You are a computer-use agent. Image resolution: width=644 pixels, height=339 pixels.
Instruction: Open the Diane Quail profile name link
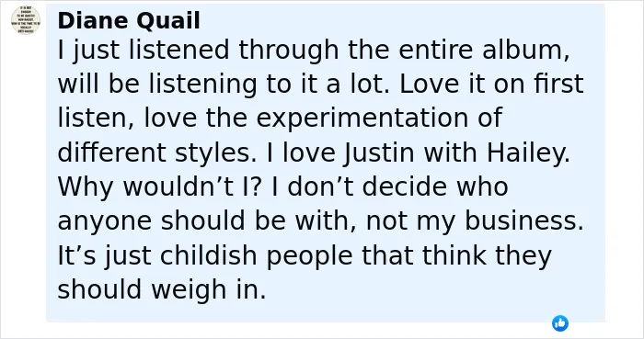point(129,20)
